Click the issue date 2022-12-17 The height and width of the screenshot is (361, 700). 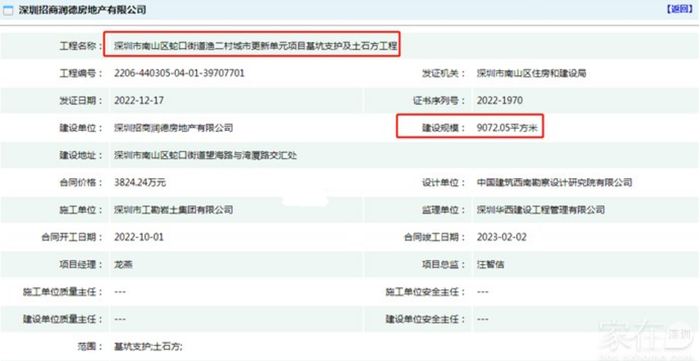point(139,100)
